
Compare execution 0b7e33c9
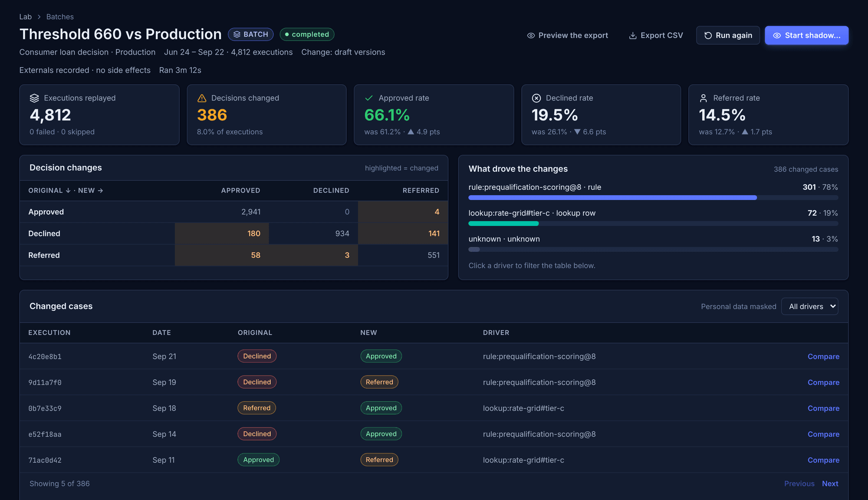823,408
